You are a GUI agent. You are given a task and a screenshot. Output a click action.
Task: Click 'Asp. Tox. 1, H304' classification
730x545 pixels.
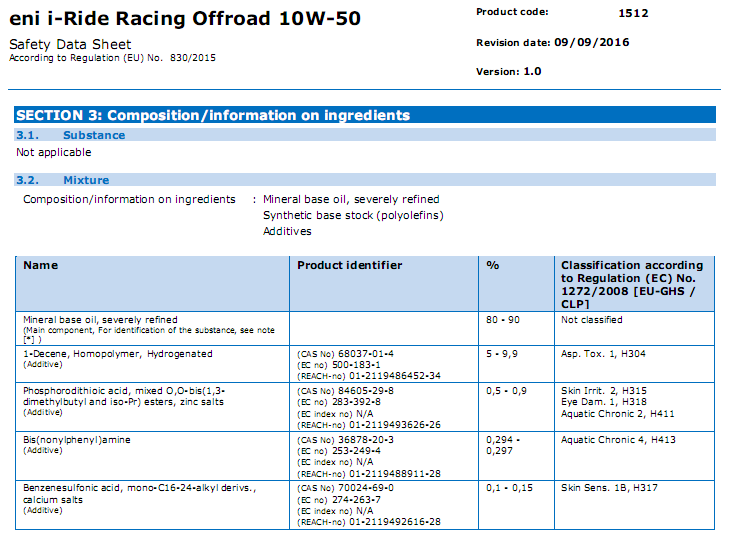click(x=603, y=354)
